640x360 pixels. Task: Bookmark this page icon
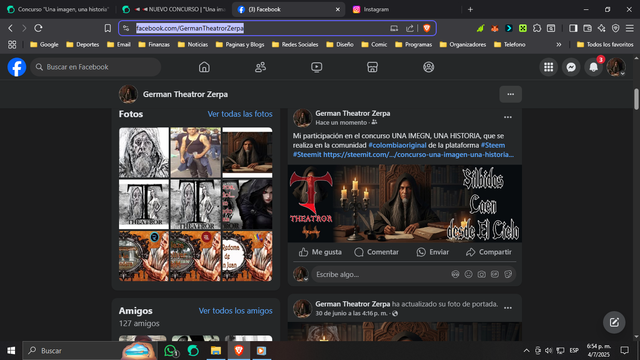click(x=108, y=28)
